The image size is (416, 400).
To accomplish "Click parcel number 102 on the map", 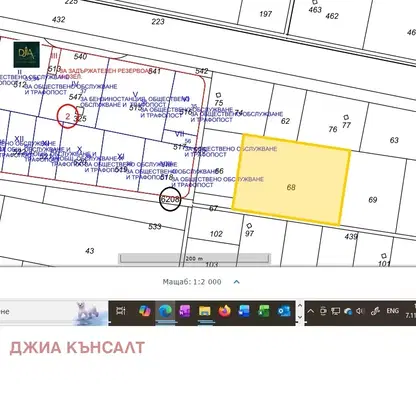I will pyautogui.click(x=216, y=234).
